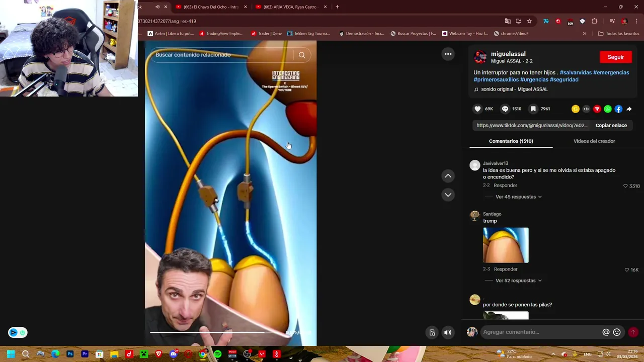Open File Explorer from the taskbar
644x362 pixels.
click(114, 354)
